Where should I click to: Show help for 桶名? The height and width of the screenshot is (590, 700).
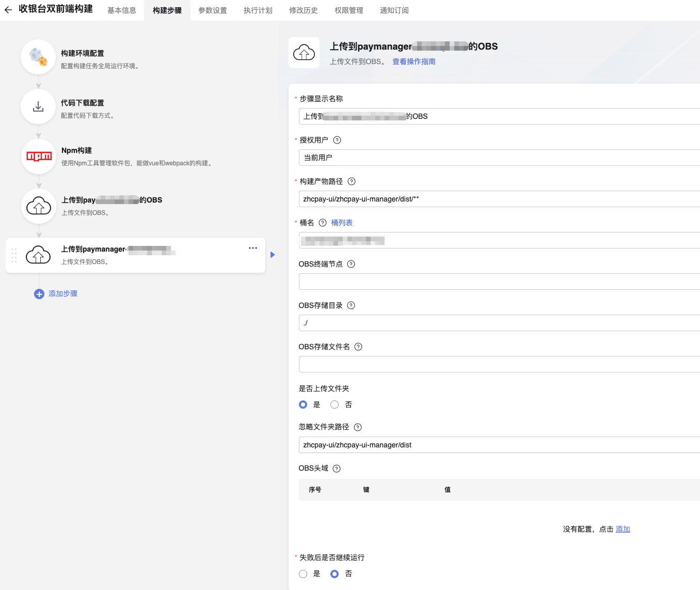point(323,223)
